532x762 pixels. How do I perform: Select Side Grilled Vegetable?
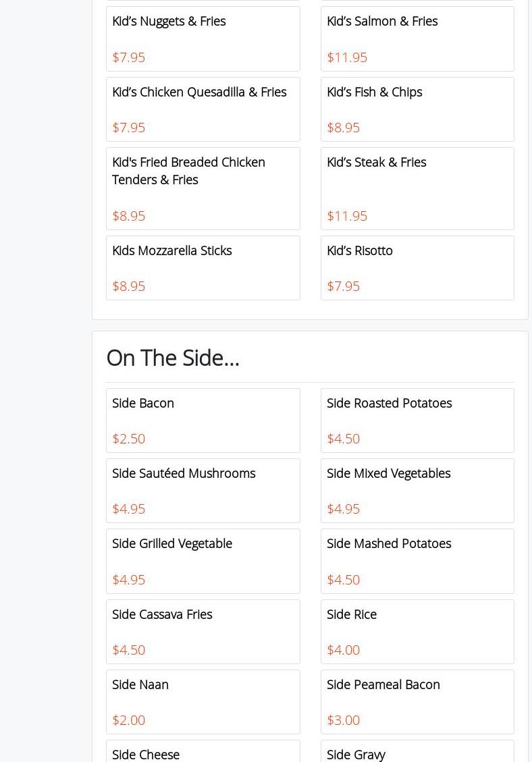pyautogui.click(x=203, y=560)
